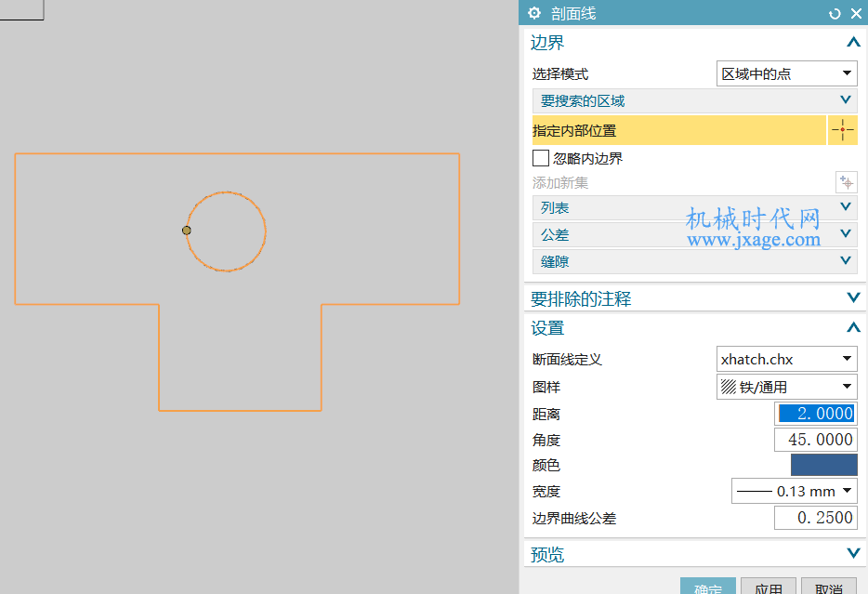Viewport: 868px width, 594px height.
Task: Click the 选择模式 label
Action: pyautogui.click(x=560, y=74)
